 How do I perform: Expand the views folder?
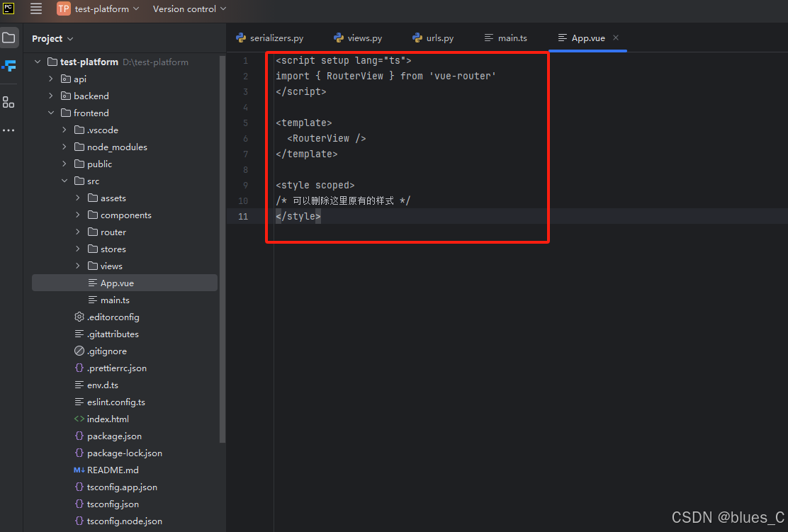point(78,266)
